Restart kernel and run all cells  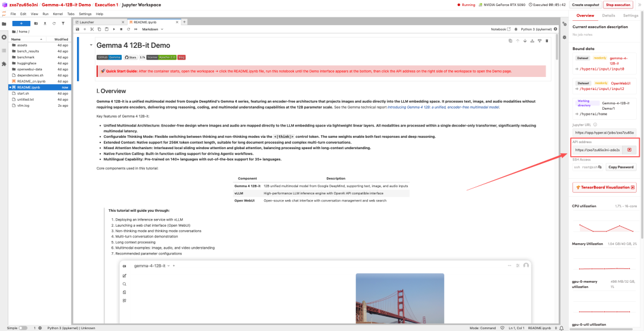coord(135,29)
